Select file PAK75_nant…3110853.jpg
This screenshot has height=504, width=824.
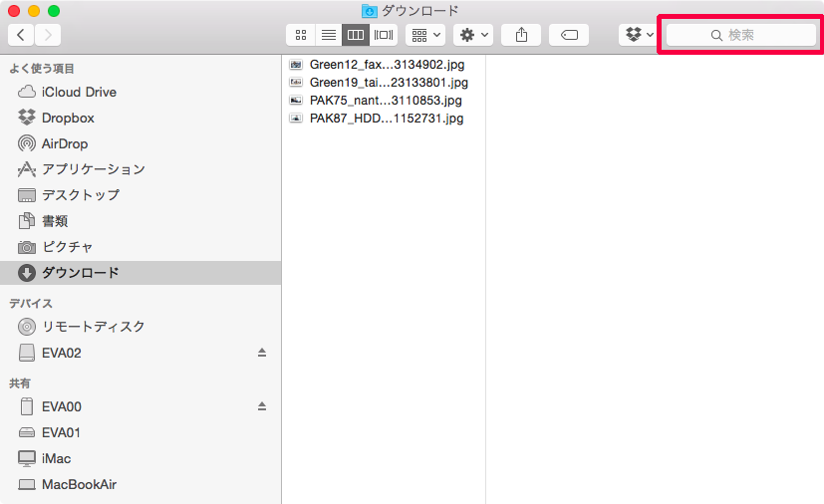(x=383, y=101)
